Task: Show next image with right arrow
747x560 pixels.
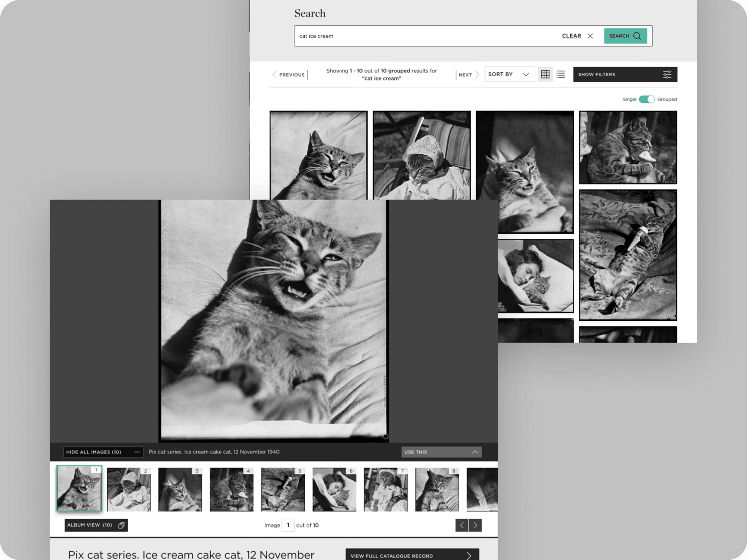Action: point(475,525)
